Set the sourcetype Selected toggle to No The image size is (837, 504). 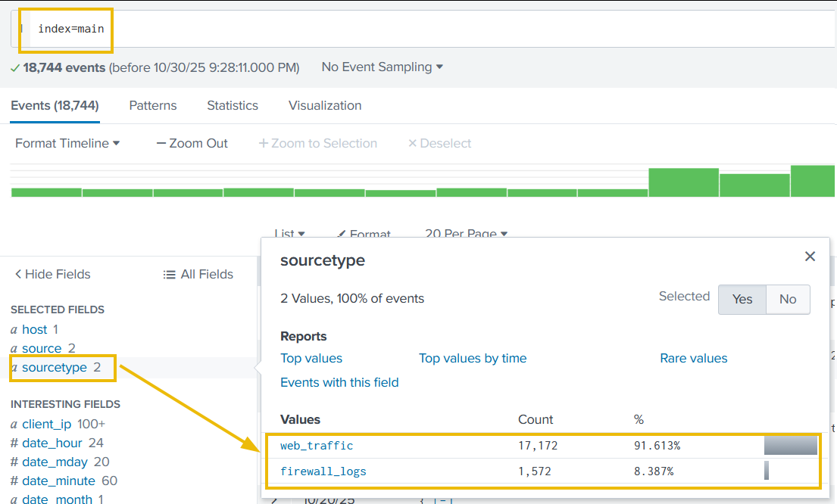tap(788, 300)
